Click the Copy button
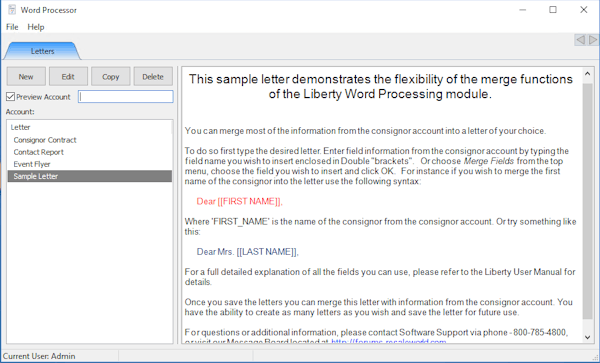Viewport: 600px width, 363px height. 111,77
